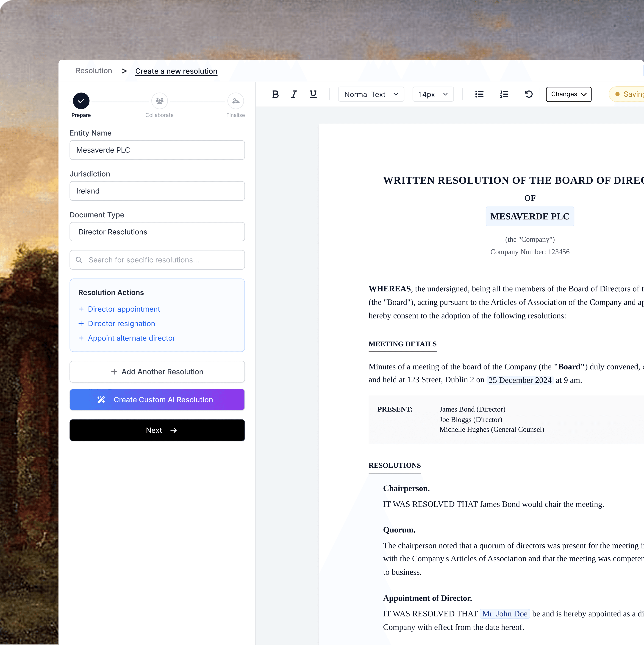This screenshot has width=644, height=647.
Task: Open the Normal Text style dropdown
Action: 371,94
